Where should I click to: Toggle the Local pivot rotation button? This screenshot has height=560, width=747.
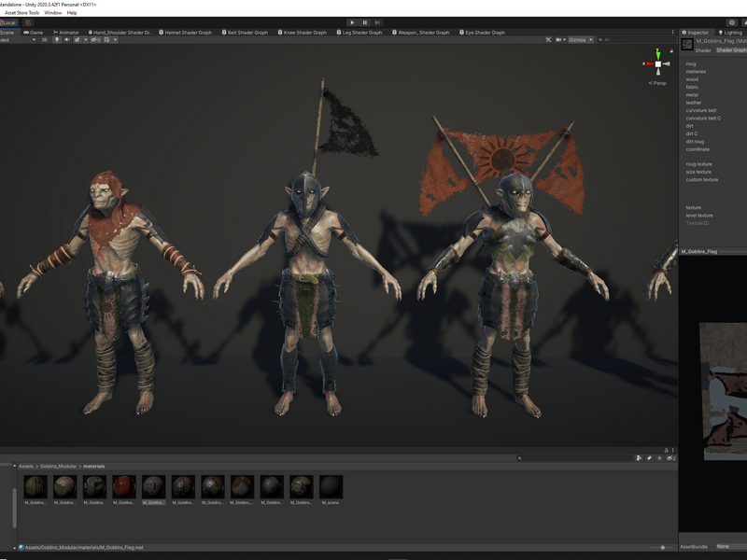coord(8,22)
